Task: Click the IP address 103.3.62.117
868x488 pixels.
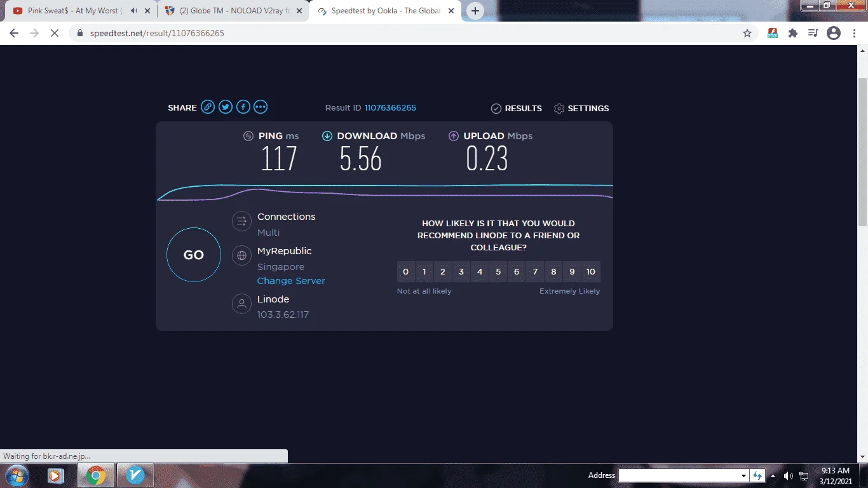Action: click(x=283, y=315)
